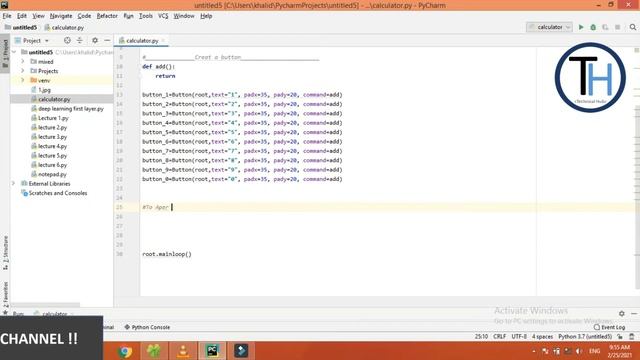Click the 25:10 cursor position indicator
This screenshot has height=360, width=640.
pos(481,337)
